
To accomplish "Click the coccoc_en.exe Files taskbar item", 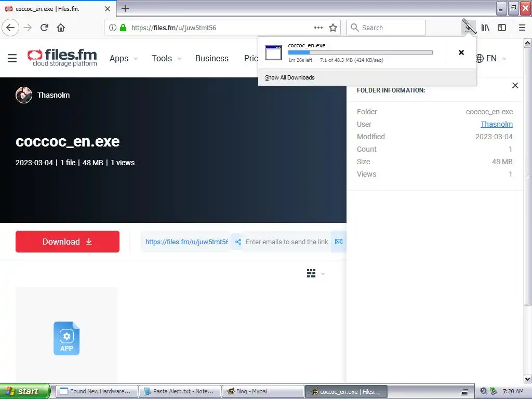I will coord(346,391).
